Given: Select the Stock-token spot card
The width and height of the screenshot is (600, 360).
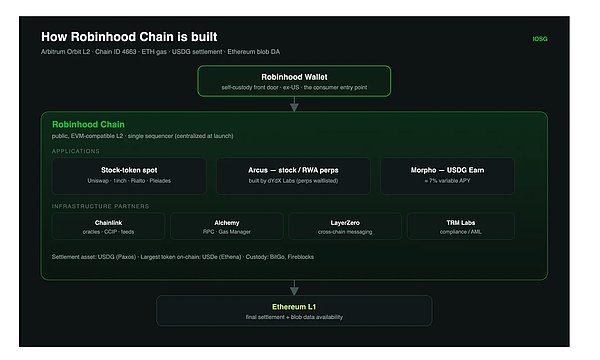Looking at the screenshot, I should [x=129, y=176].
